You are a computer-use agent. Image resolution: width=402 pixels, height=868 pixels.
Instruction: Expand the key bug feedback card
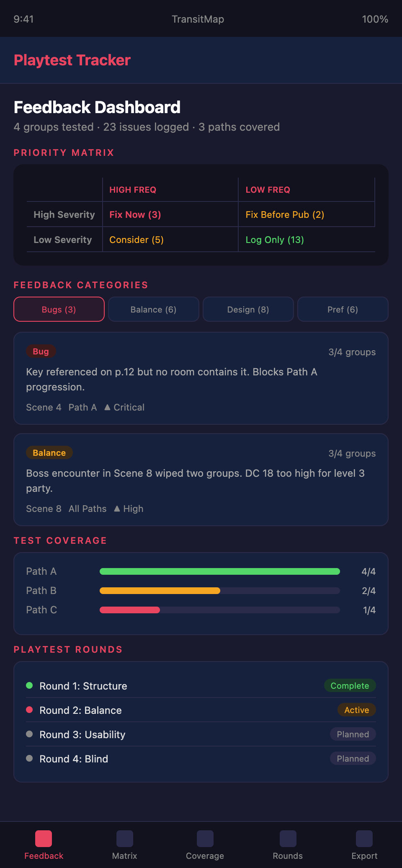201,378
